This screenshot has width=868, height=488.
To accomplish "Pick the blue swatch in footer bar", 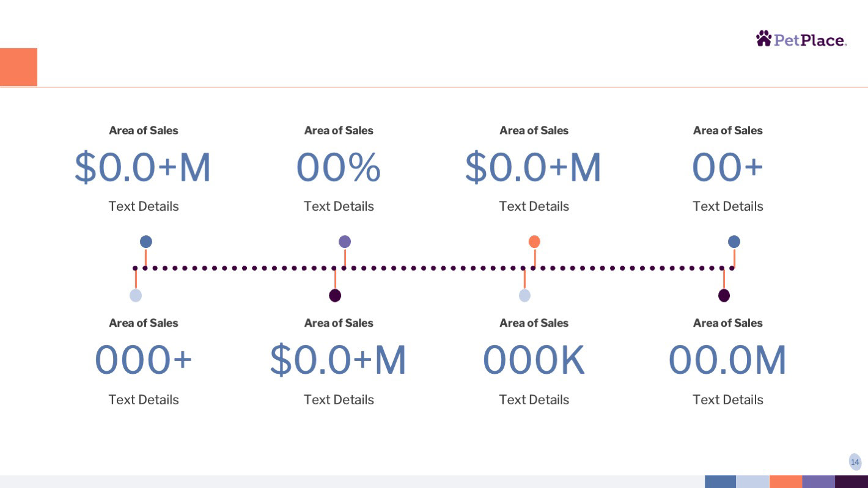I will [720, 482].
